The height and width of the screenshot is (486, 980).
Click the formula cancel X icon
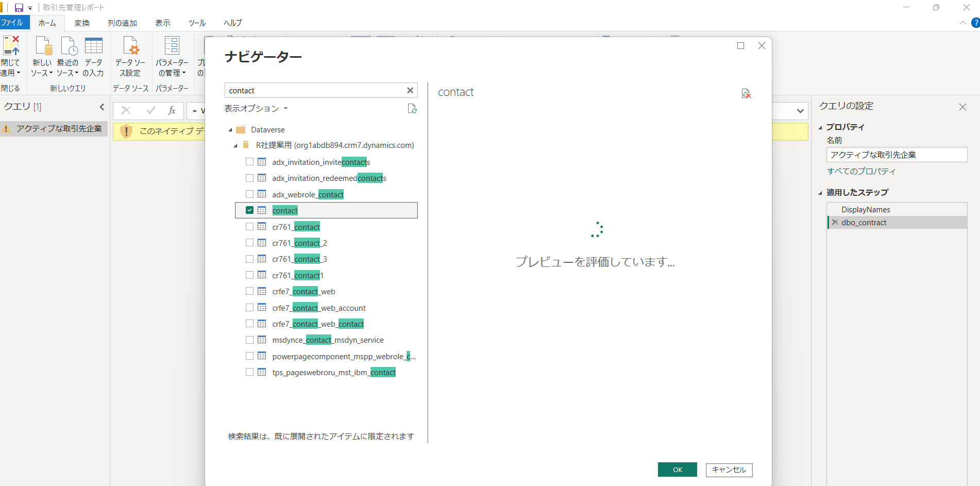tap(126, 110)
